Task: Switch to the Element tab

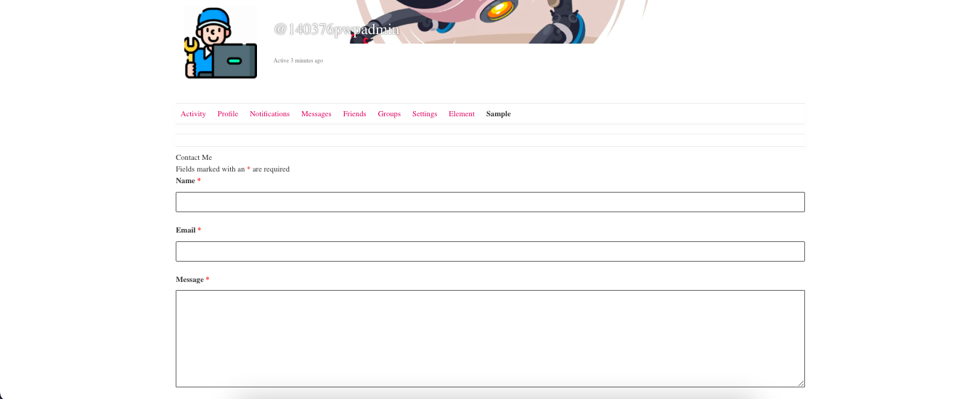Action: point(462,114)
